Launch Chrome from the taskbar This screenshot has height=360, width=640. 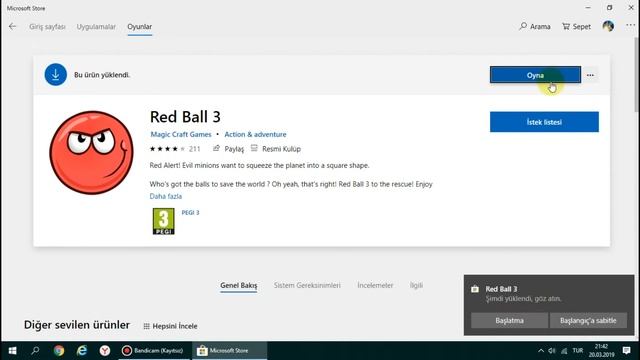click(59, 351)
